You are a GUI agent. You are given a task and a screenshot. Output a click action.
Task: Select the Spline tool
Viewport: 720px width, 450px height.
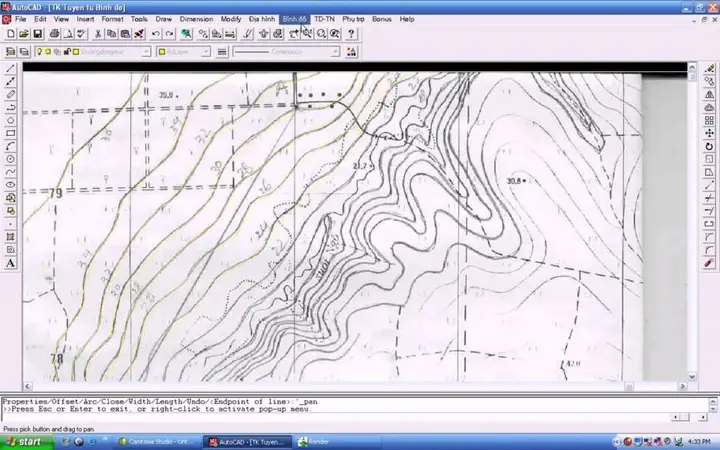click(10, 172)
